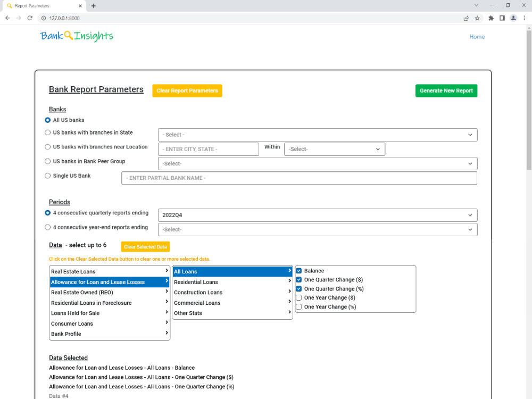This screenshot has height=399, width=532.
Task: Expand Residential Loans in Foreclosure
Action: point(110,303)
